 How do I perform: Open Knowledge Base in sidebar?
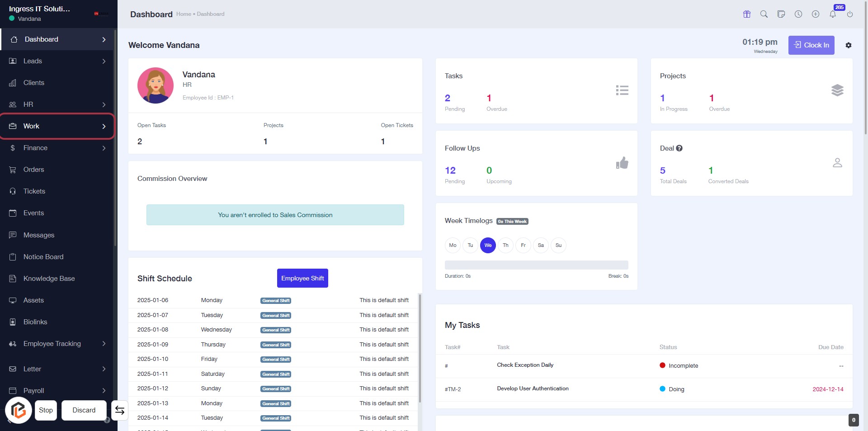pos(49,279)
